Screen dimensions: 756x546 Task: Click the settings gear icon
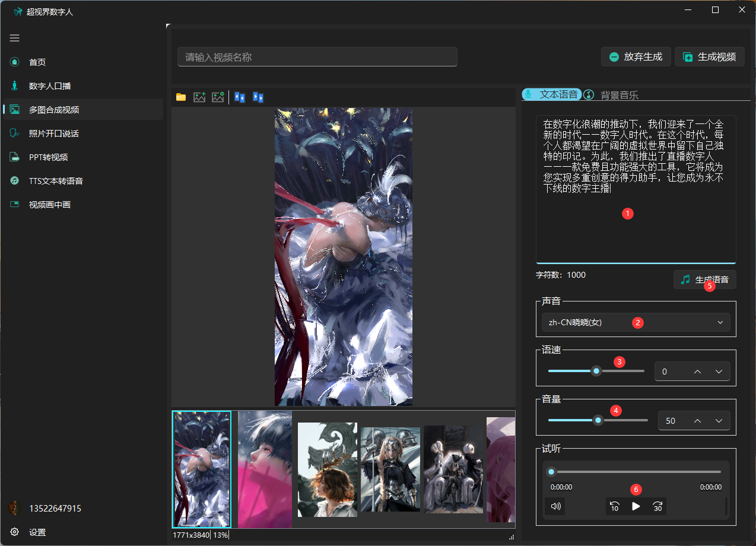click(15, 532)
